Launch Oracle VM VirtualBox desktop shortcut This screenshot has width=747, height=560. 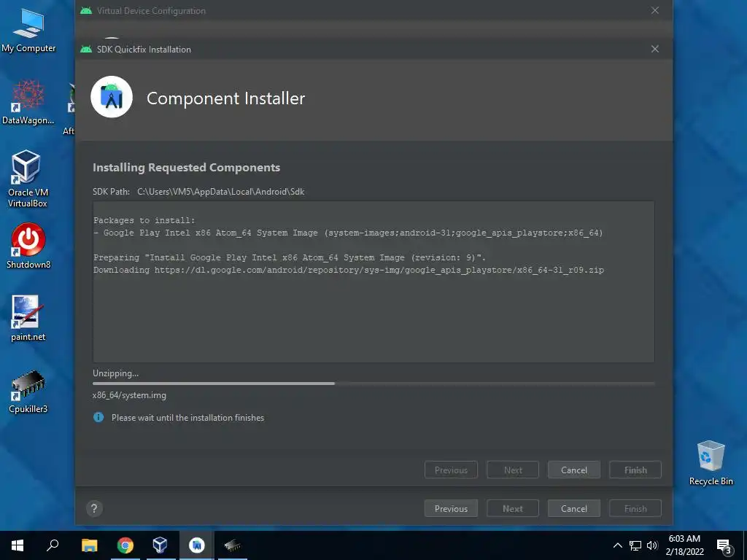(x=28, y=179)
